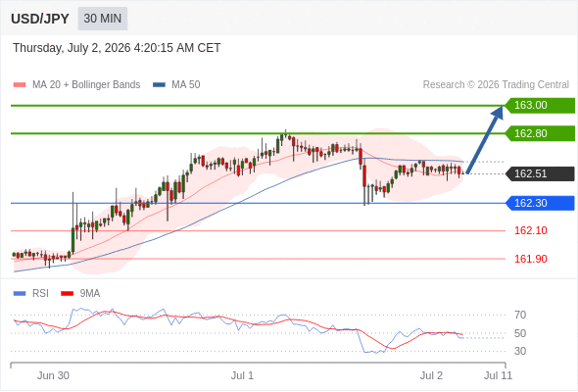
Task: Toggle the MA 50 legend label
Action: click(x=186, y=85)
